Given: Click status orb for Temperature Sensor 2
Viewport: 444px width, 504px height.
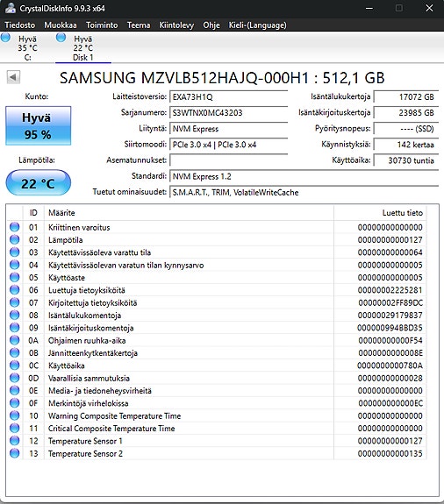Looking at the screenshot, I should click(14, 453).
